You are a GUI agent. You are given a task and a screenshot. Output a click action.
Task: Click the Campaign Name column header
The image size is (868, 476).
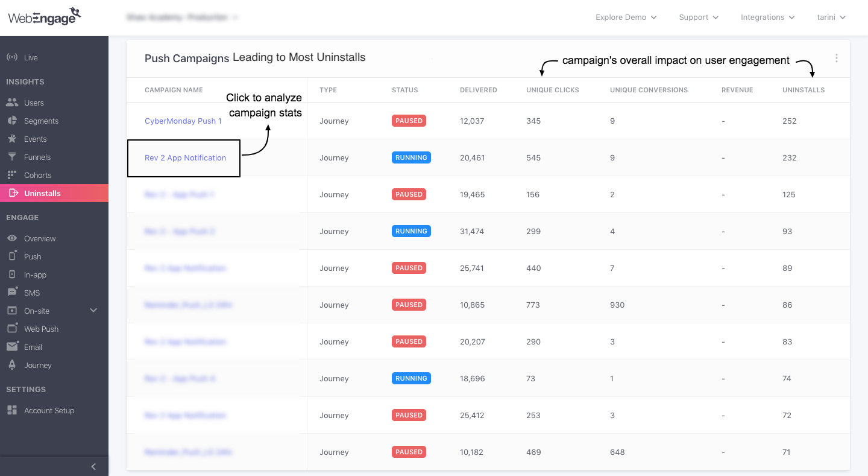coord(174,90)
